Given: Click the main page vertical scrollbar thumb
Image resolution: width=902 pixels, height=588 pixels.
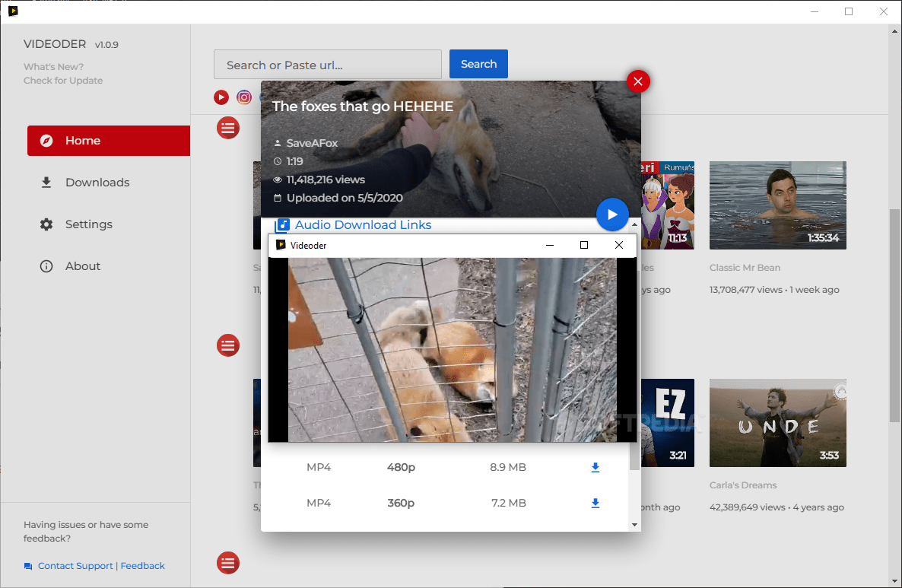Looking at the screenshot, I should pos(894,315).
